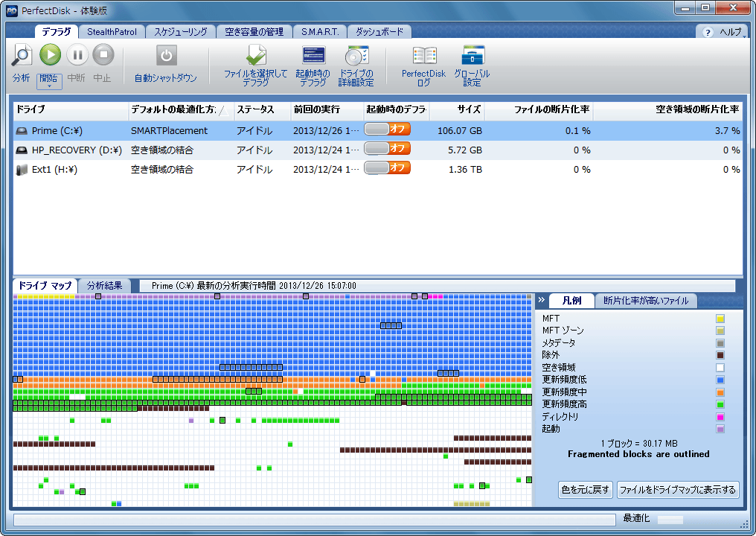Click HP_RECOVERY drive icon
Viewport: 756px width, 536px height.
(x=22, y=150)
